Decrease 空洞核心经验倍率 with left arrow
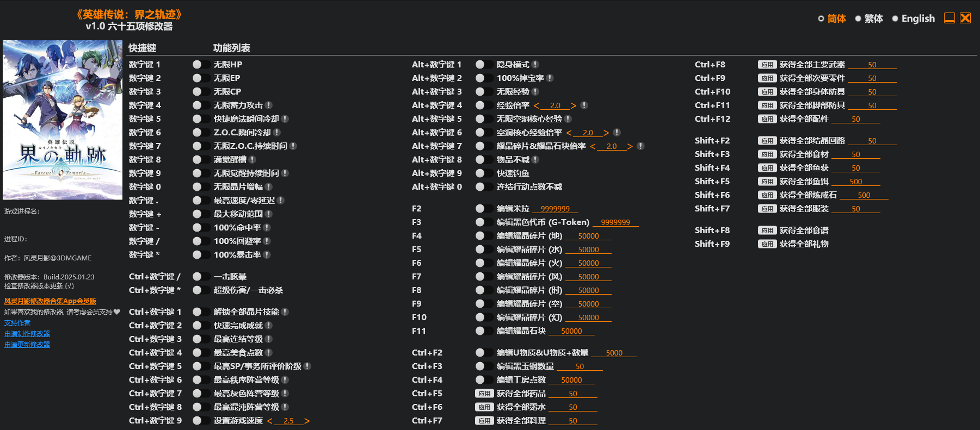Image resolution: width=980 pixels, height=430 pixels. [569, 133]
